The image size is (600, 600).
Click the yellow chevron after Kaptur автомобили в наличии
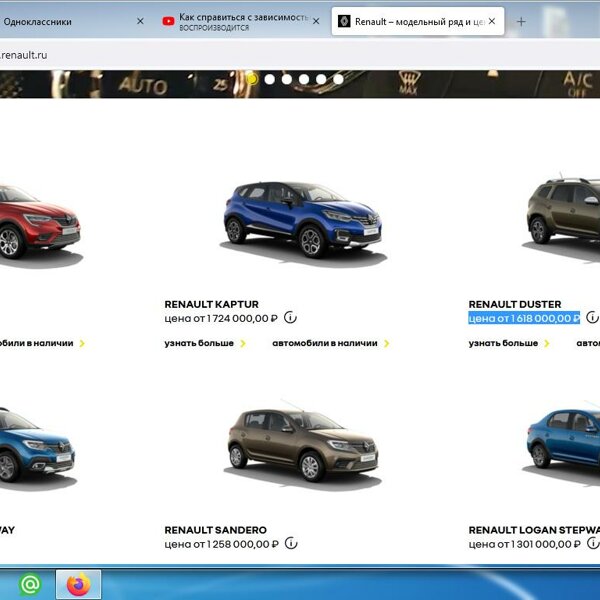click(386, 344)
